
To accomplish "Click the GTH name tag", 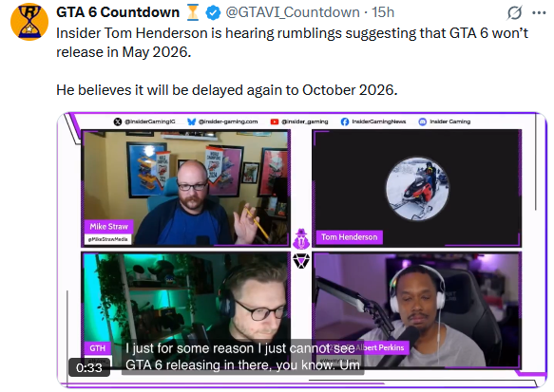I will (x=98, y=348).
